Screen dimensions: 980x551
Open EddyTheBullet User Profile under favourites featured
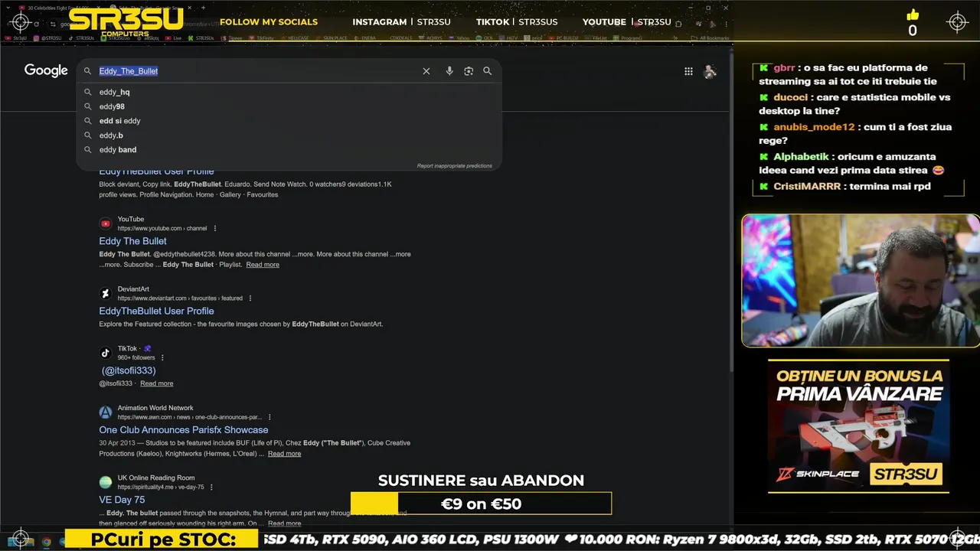[156, 311]
